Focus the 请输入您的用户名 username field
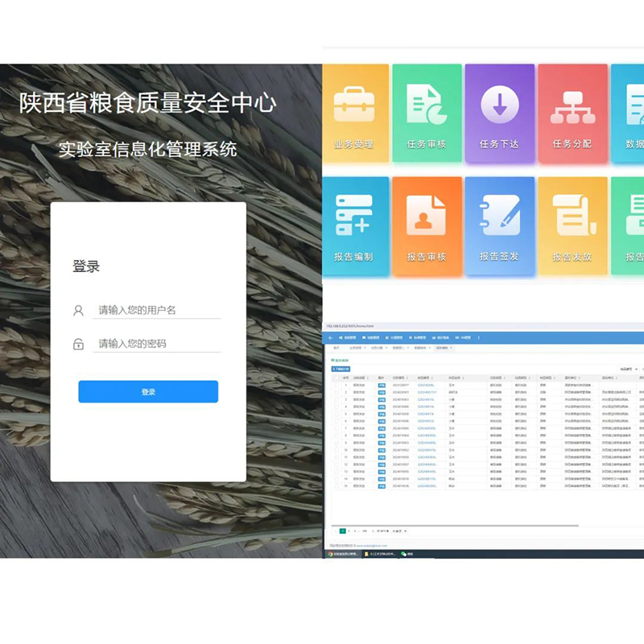The height and width of the screenshot is (644, 644). click(x=157, y=310)
